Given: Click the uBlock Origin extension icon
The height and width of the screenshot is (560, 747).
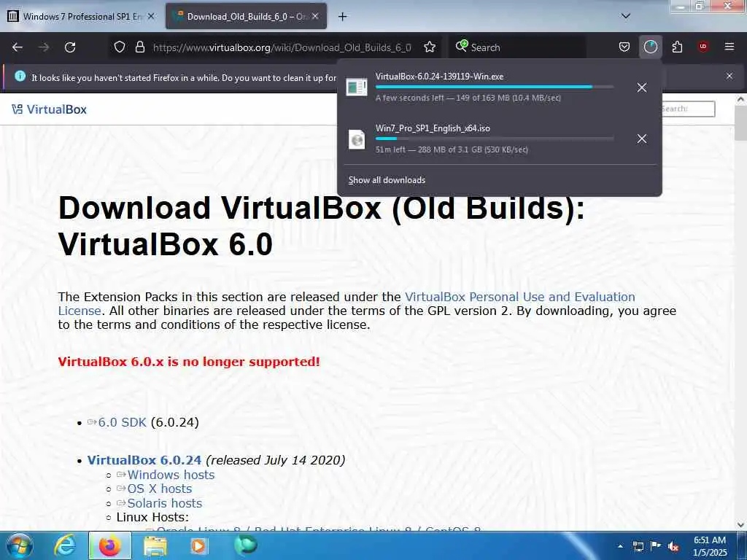Looking at the screenshot, I should click(703, 47).
